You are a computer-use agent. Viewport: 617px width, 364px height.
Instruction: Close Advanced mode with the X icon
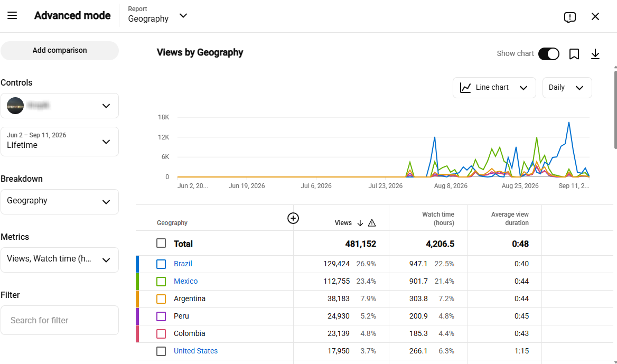click(595, 16)
